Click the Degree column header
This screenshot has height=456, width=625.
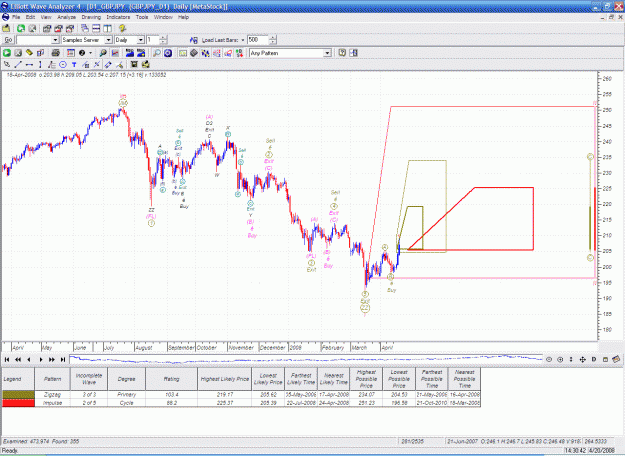click(x=126, y=379)
